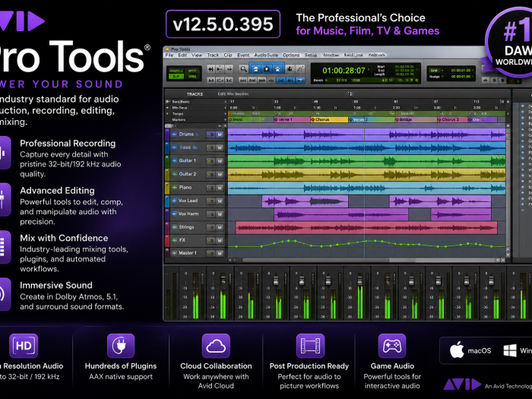Enable Shuffle edit mode
Viewport: 532px width, 399px height.
[176, 71]
